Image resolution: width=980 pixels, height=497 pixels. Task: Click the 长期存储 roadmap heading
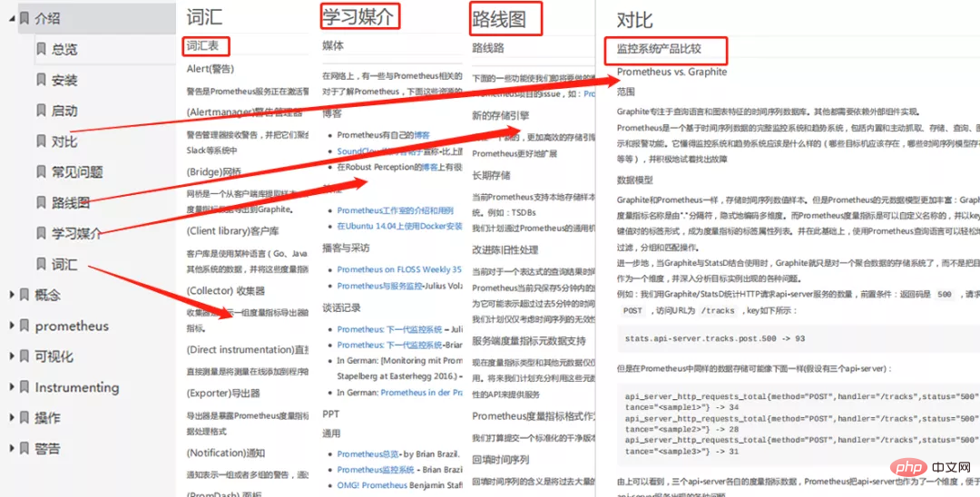tap(491, 175)
